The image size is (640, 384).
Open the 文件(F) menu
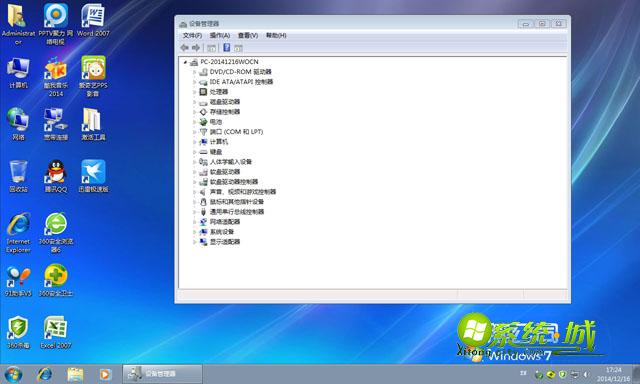[192, 36]
